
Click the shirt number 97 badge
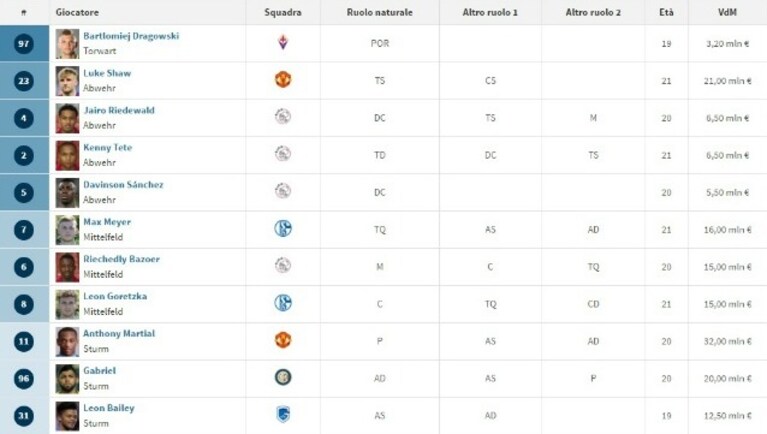tap(23, 44)
